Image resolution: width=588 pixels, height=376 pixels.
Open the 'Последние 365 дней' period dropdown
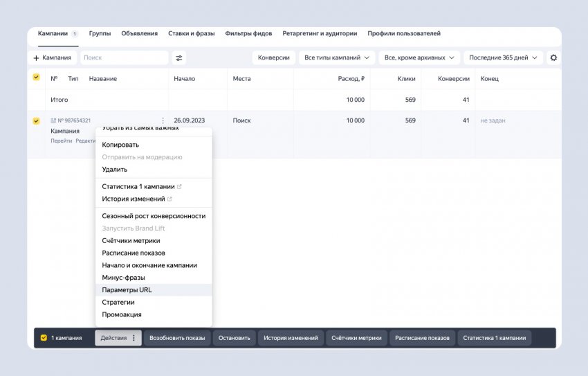coord(503,58)
